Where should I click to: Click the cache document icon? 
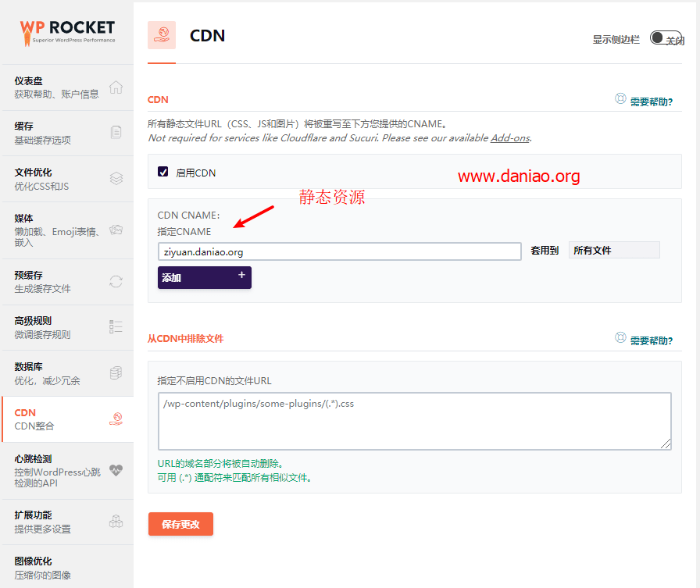[x=116, y=133]
